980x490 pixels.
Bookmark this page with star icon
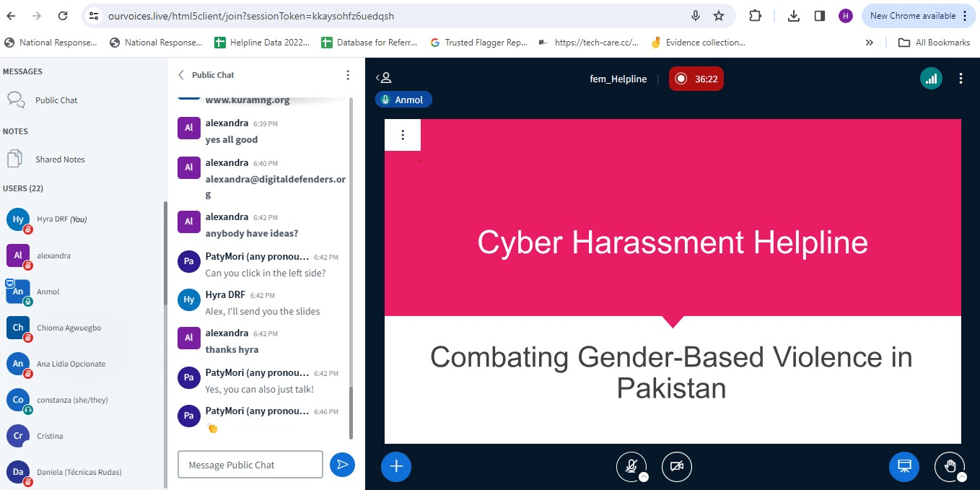tap(719, 16)
